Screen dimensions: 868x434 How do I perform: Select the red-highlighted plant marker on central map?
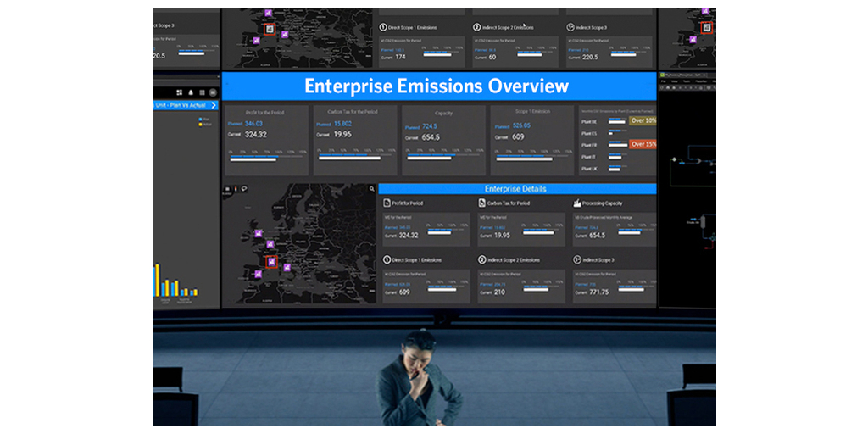pos(271,262)
